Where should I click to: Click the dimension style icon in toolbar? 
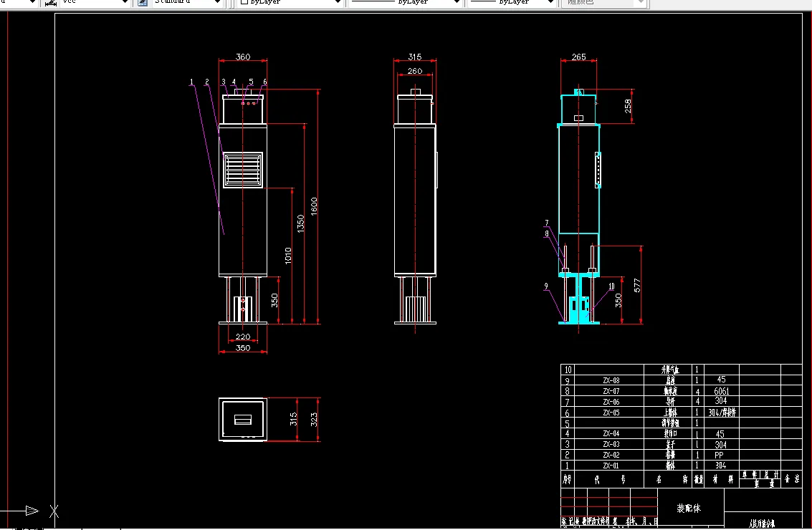pyautogui.click(x=50, y=3)
